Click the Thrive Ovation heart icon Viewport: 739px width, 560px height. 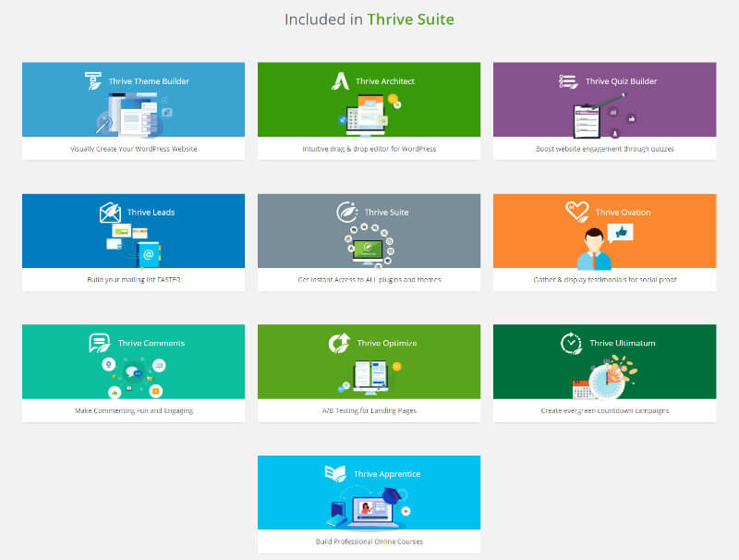point(577,212)
